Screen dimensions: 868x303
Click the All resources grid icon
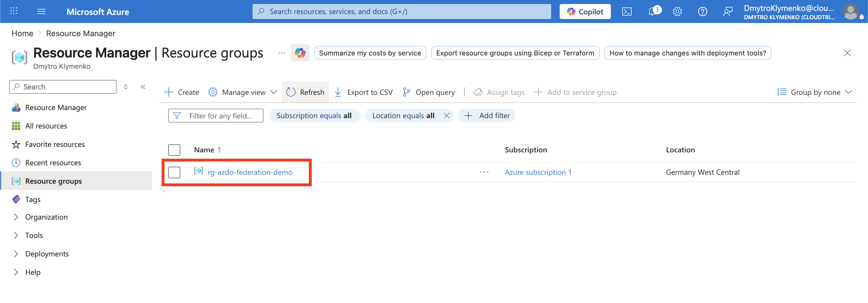[x=16, y=126]
